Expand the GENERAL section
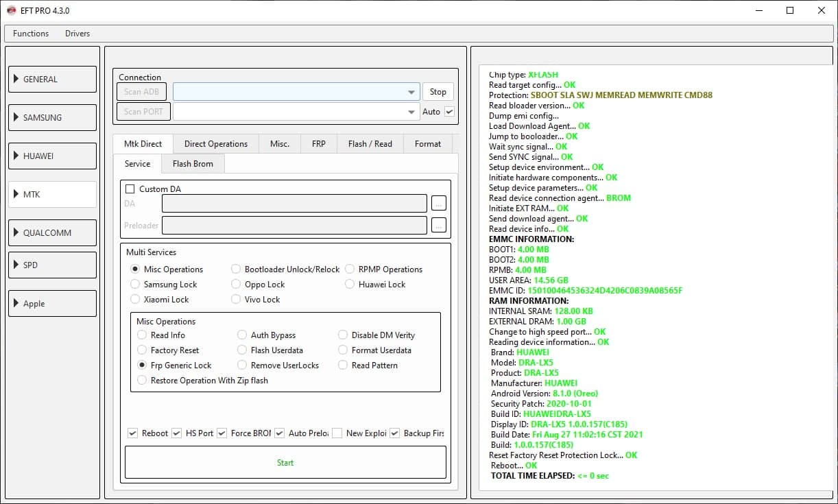The image size is (838, 504). (52, 79)
